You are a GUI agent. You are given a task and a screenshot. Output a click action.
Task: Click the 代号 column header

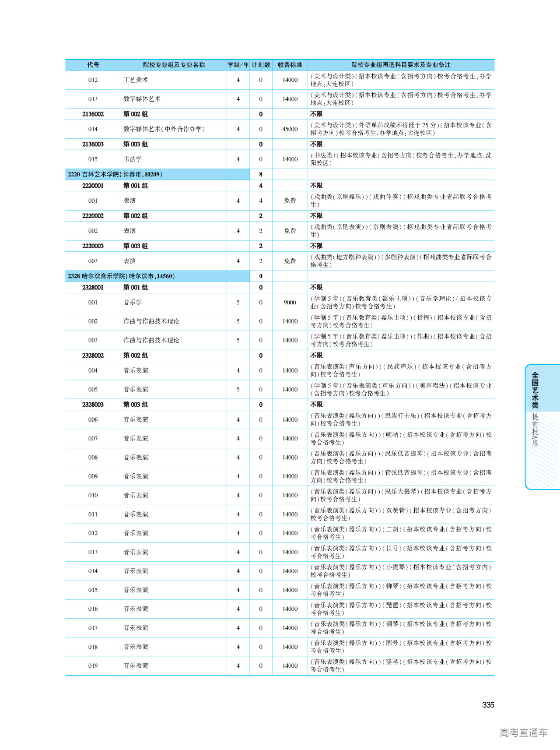(x=93, y=65)
